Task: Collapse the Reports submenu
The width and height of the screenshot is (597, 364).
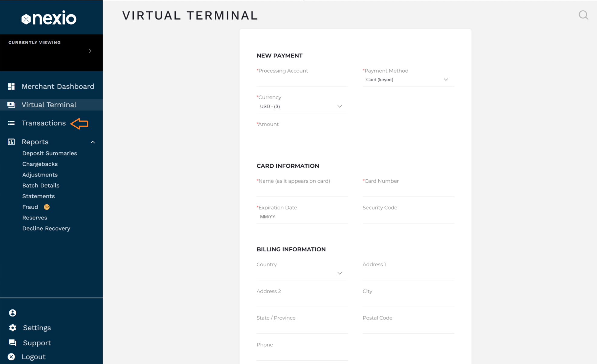Action: 93,142
